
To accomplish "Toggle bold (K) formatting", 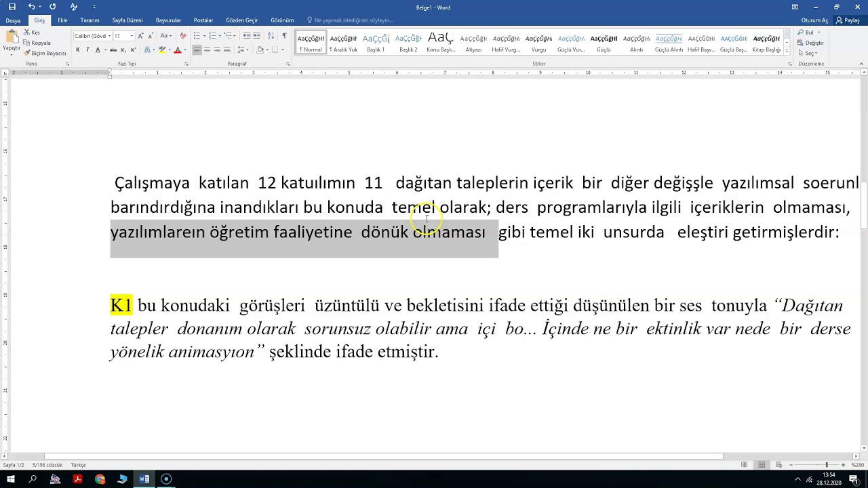I will point(78,50).
